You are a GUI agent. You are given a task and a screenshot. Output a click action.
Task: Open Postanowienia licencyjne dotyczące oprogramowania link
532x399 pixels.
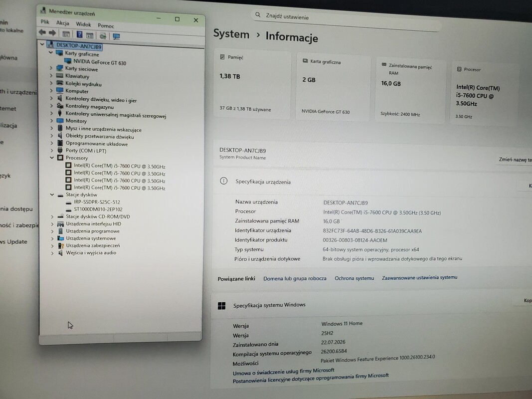click(x=311, y=378)
